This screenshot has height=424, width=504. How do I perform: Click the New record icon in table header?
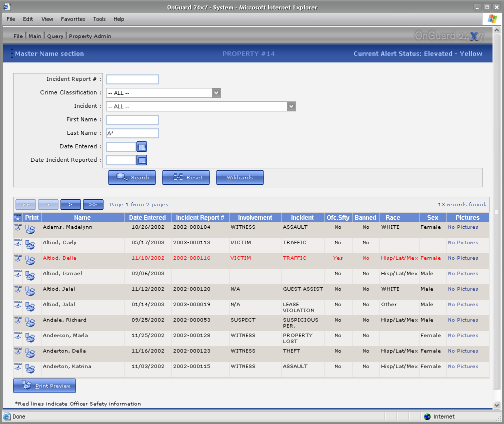coord(17,217)
